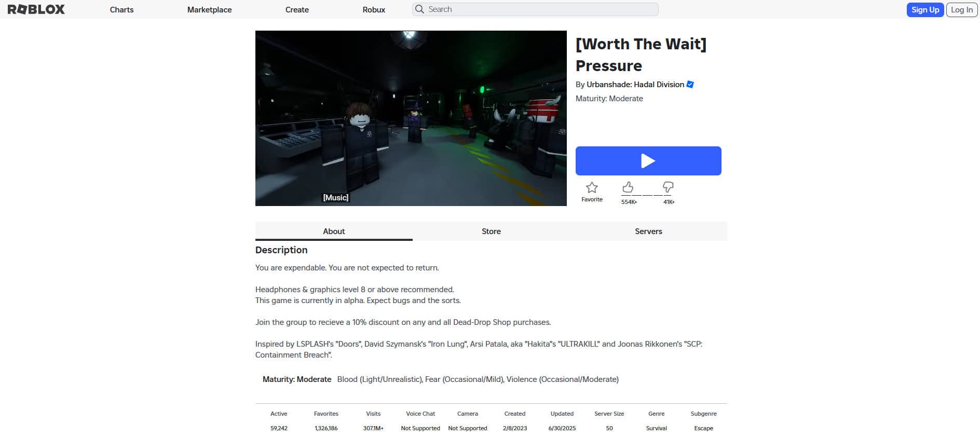
Task: Click the game preview video thumbnail
Action: click(411, 118)
